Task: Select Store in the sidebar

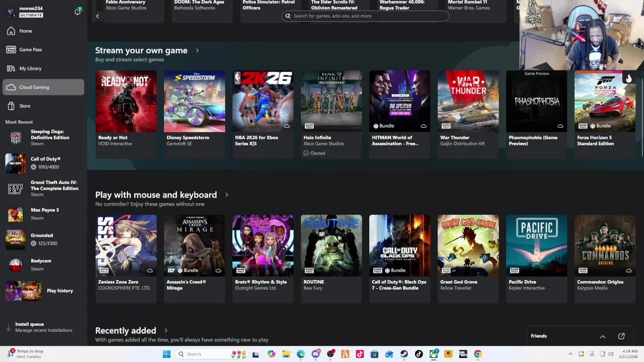Action: 43,106
